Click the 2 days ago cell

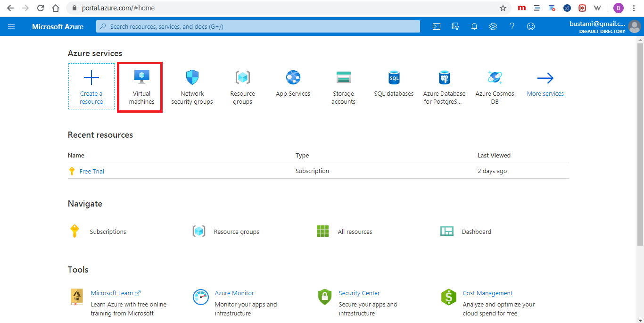click(492, 171)
